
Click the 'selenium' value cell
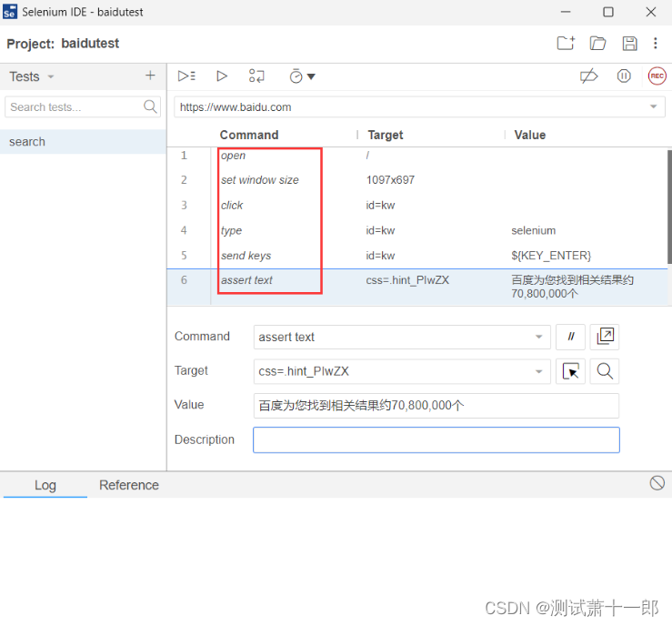tap(533, 231)
